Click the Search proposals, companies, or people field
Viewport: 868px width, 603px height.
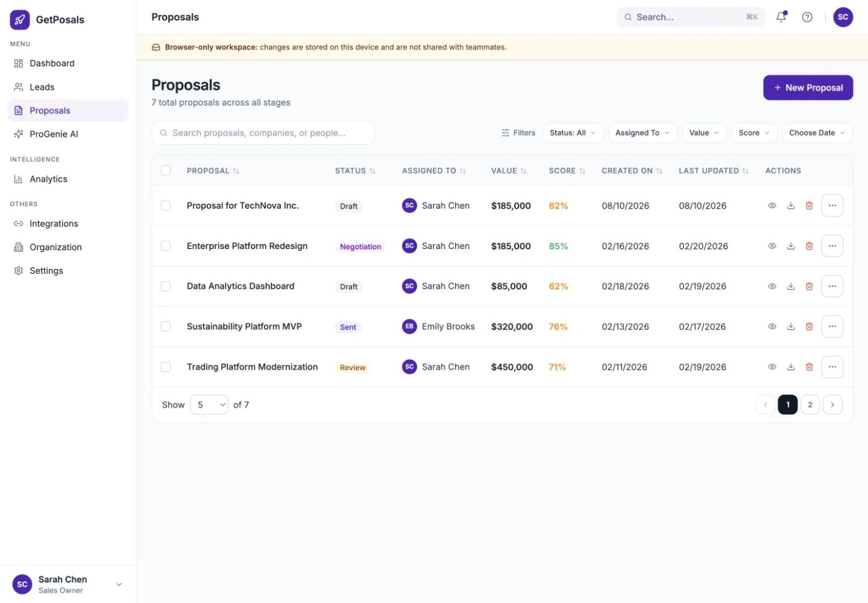point(263,133)
